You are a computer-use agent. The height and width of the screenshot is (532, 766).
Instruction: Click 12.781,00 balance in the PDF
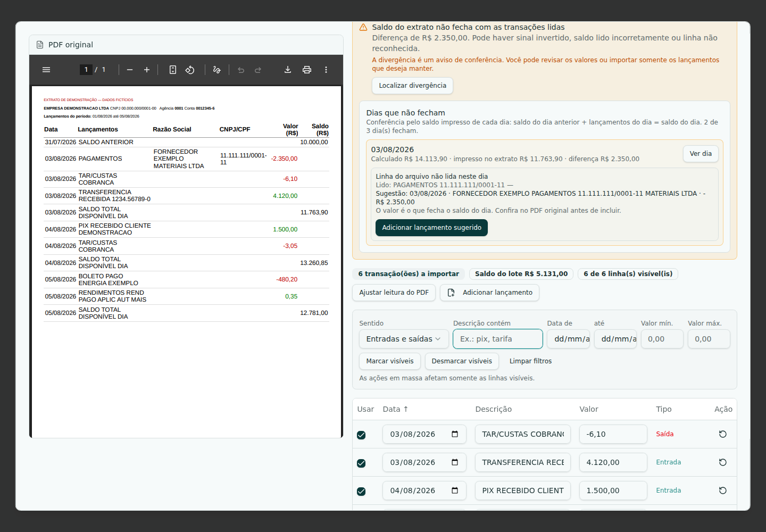click(314, 313)
